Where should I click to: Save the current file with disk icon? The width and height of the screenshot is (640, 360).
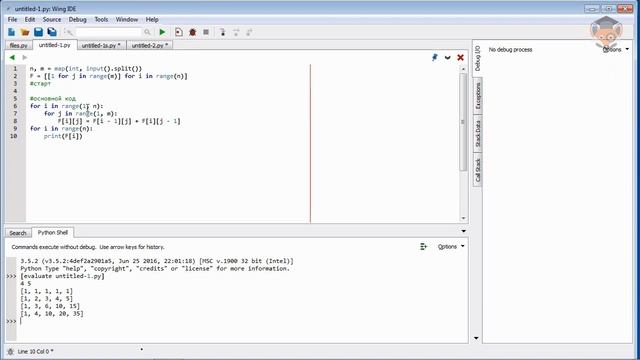(x=38, y=32)
